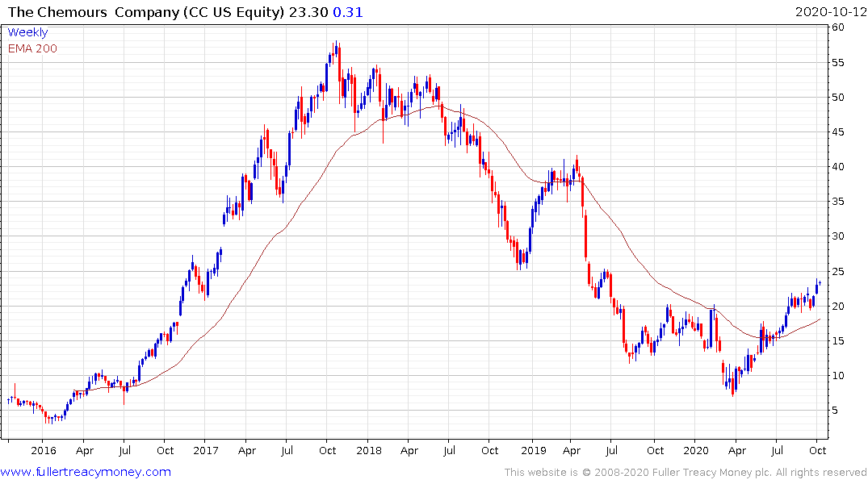868x484 pixels.
Task: Click the March 2020 low candlestick near 7
Action: pyautogui.click(x=733, y=384)
